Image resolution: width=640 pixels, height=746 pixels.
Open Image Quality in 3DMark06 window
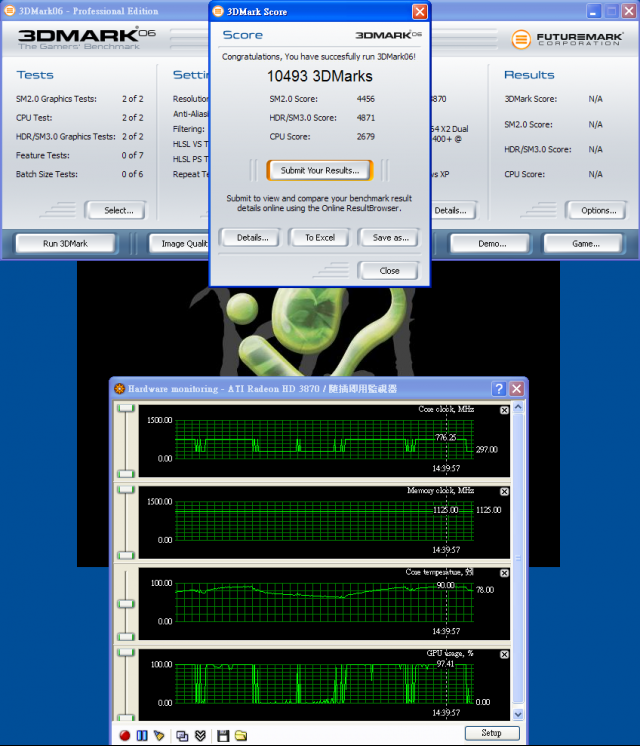pos(179,244)
